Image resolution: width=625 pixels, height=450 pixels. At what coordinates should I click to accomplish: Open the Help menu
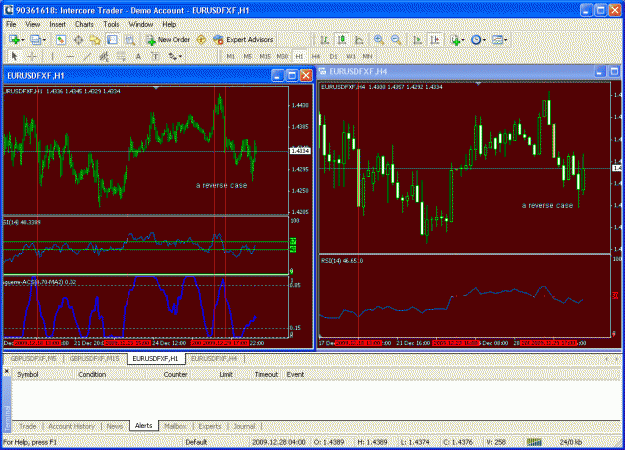[x=169, y=24]
